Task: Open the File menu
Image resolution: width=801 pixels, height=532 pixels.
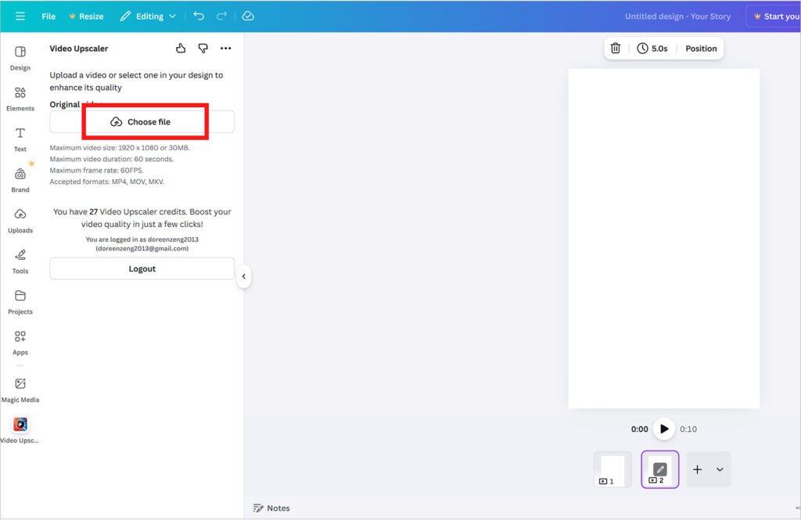Action: (48, 16)
